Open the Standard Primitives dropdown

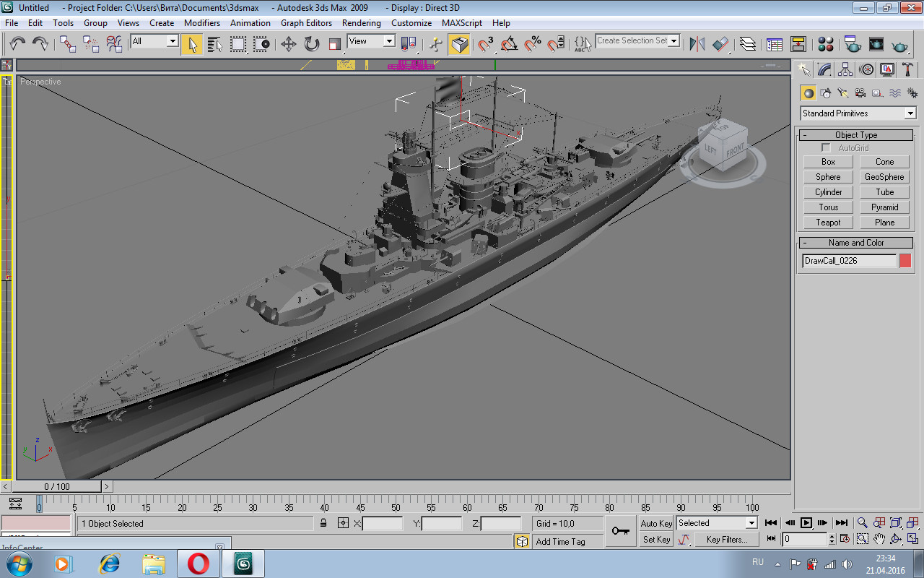tap(910, 113)
